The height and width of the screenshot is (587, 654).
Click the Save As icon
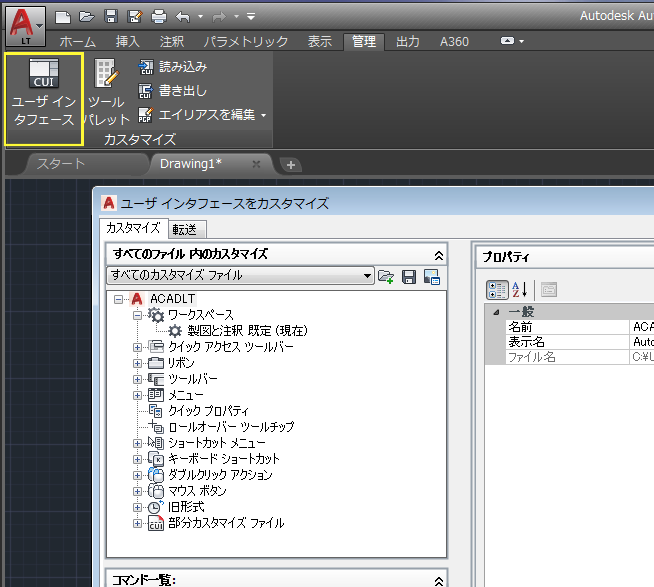135,17
